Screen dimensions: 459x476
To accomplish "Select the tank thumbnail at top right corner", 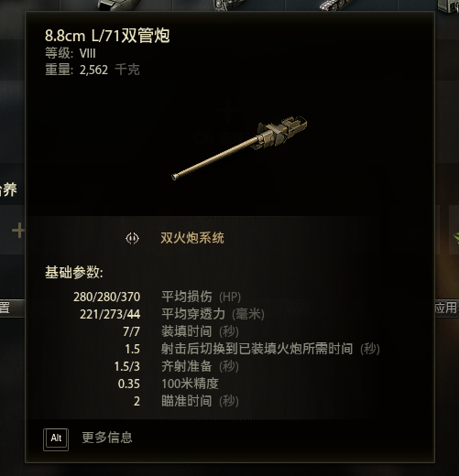I will click(448, 5).
